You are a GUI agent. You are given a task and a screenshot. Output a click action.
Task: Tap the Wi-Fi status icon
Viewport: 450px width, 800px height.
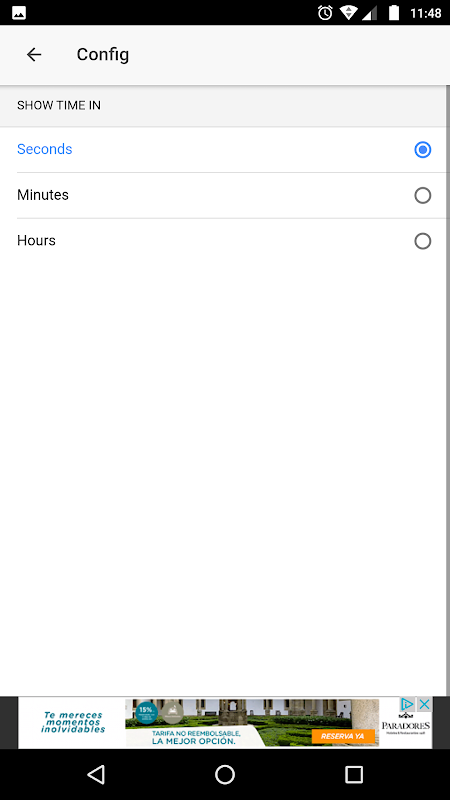click(349, 13)
